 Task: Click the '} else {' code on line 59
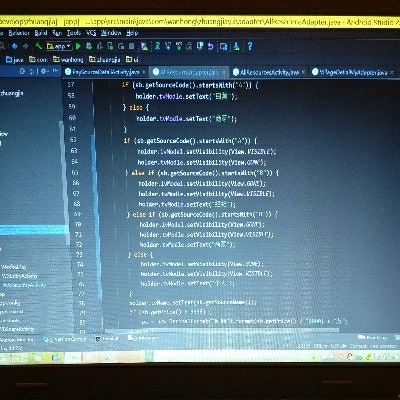click(136, 107)
